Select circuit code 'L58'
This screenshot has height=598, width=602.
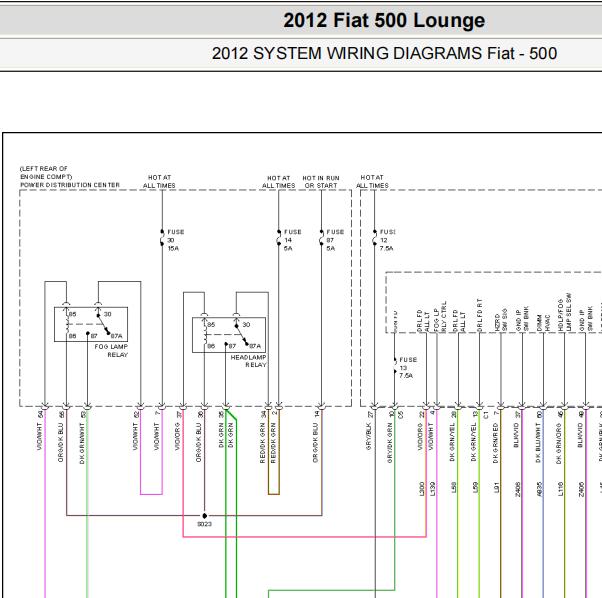[x=454, y=488]
